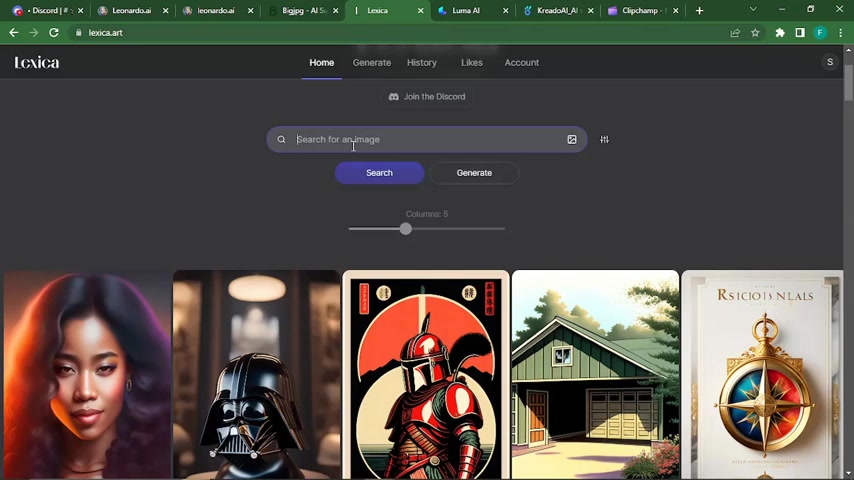Open the tab search dropdown chevron
Screen dimensions: 854x480
[753, 9]
